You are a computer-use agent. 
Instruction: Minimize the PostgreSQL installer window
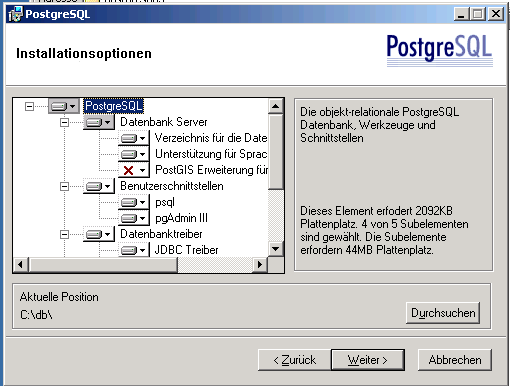tap(461, 14)
